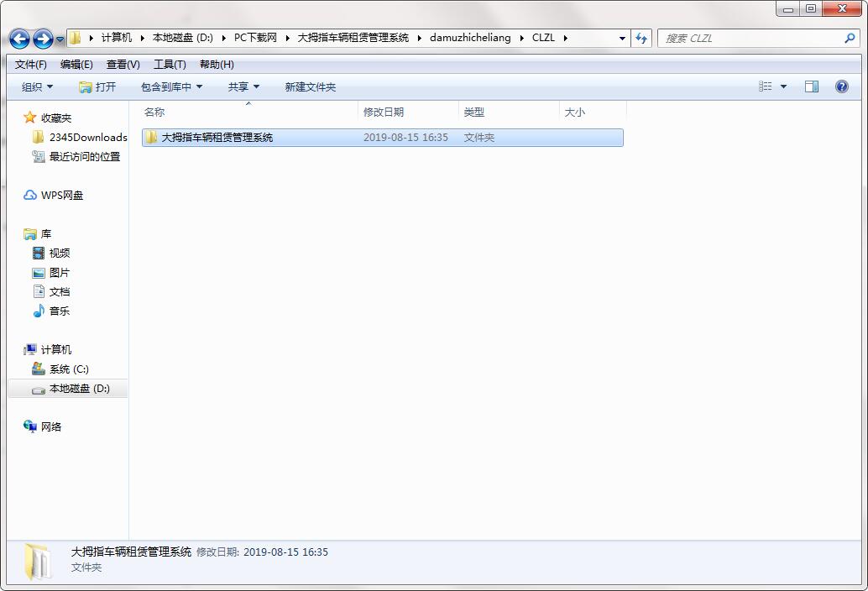Open the 文件(F) menu

point(31,65)
